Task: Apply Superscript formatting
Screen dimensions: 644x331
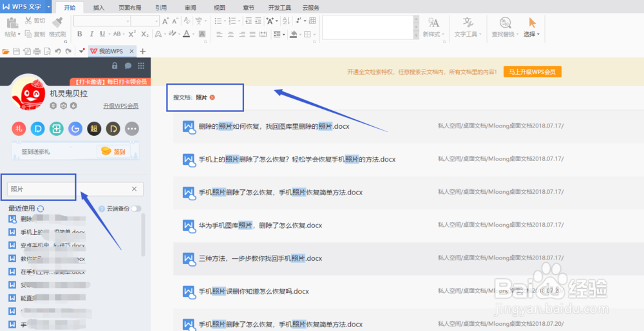Action: pyautogui.click(x=132, y=34)
